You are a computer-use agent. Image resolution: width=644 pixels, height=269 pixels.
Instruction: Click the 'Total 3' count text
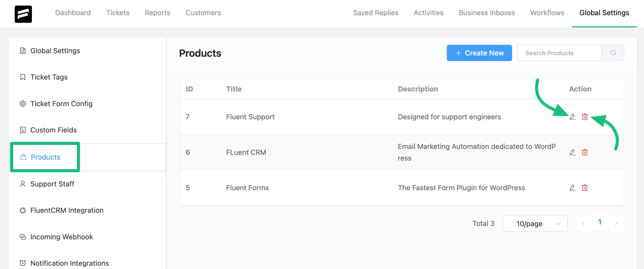coord(484,223)
